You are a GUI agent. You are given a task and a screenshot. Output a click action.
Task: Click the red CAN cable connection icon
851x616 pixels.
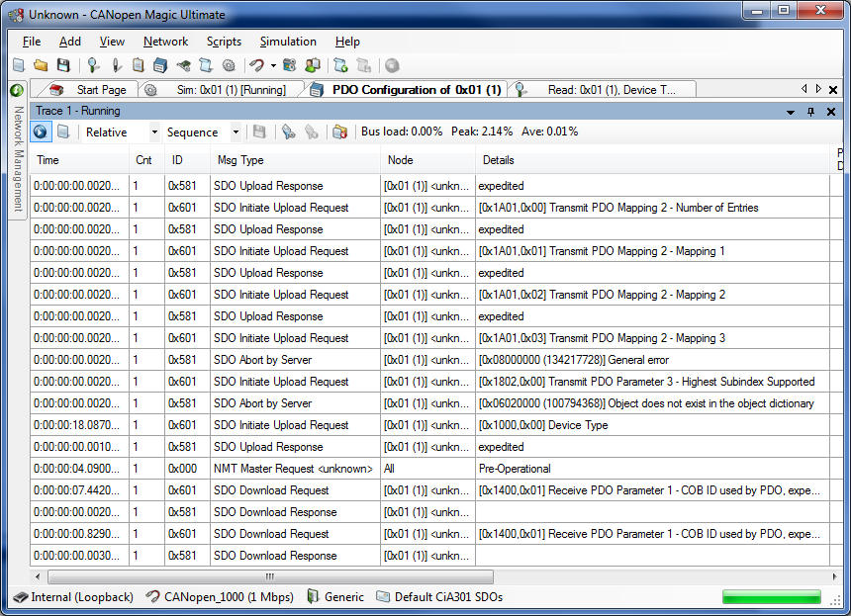(256, 66)
